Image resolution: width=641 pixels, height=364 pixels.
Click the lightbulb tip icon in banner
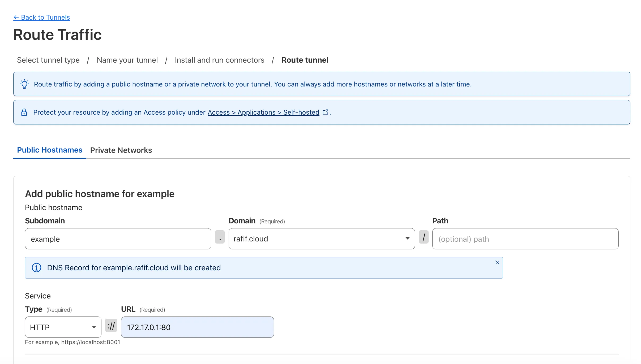24,84
